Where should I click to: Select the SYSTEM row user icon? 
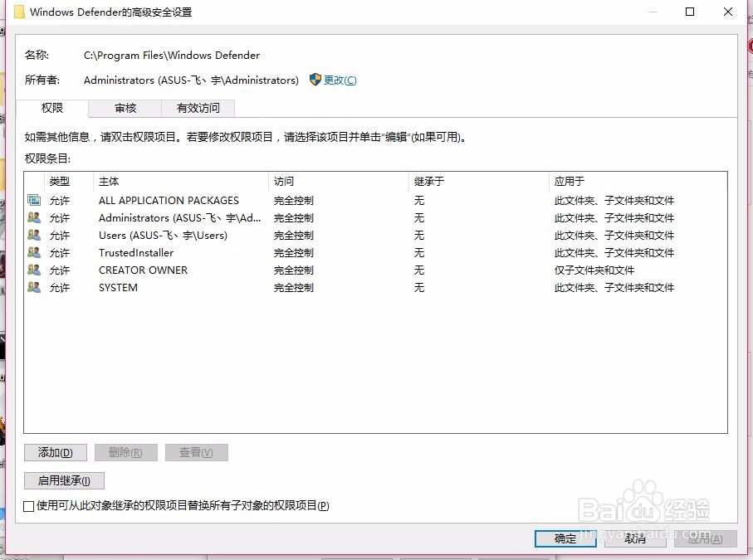[x=34, y=287]
